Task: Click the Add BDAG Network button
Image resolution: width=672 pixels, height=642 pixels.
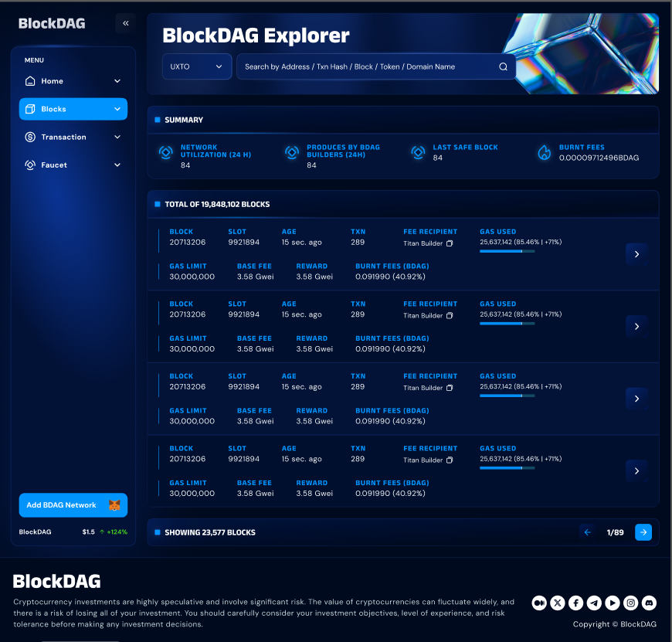Action: pyautogui.click(x=73, y=505)
